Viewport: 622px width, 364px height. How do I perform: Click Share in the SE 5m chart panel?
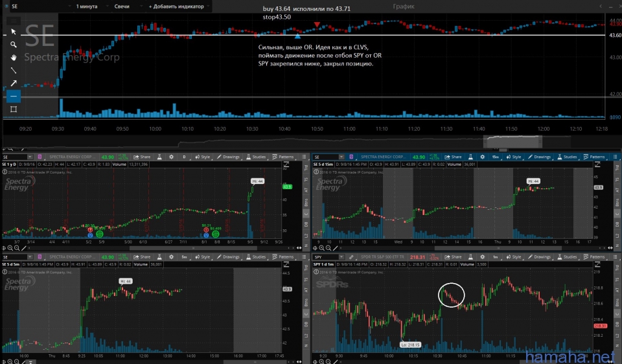[142, 257]
